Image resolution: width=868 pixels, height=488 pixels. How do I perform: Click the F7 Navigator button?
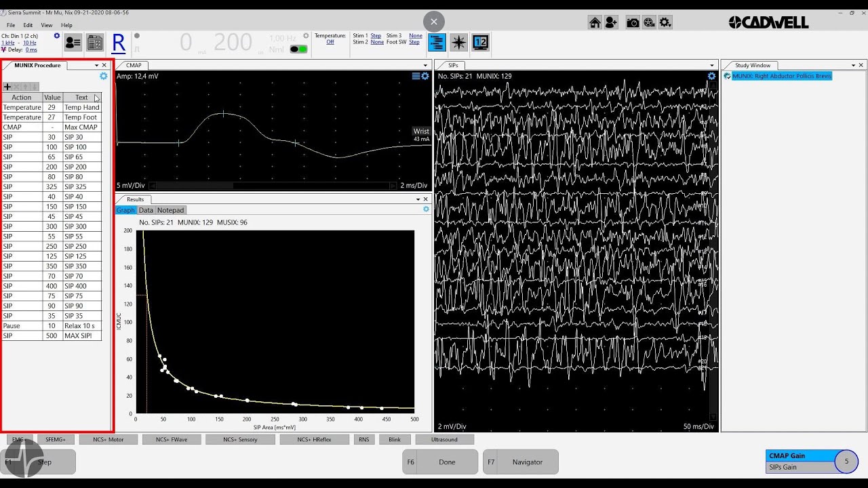click(521, 462)
